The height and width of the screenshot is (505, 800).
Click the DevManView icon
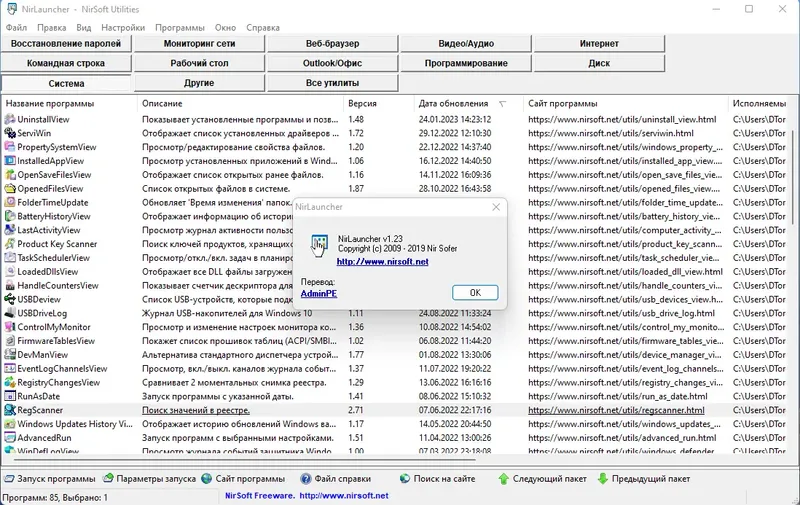pyautogui.click(x=10, y=355)
